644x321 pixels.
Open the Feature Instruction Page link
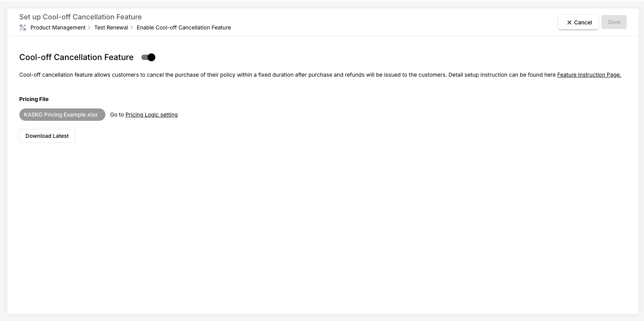coord(589,75)
